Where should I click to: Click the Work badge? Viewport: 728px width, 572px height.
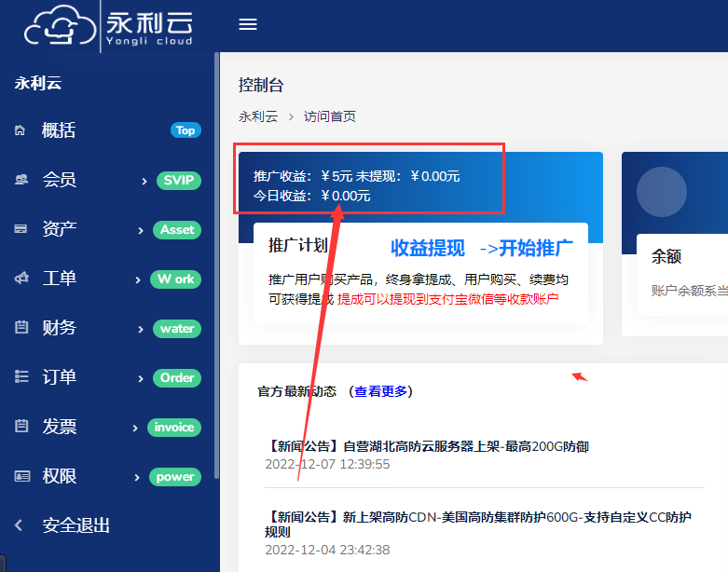tap(175, 279)
